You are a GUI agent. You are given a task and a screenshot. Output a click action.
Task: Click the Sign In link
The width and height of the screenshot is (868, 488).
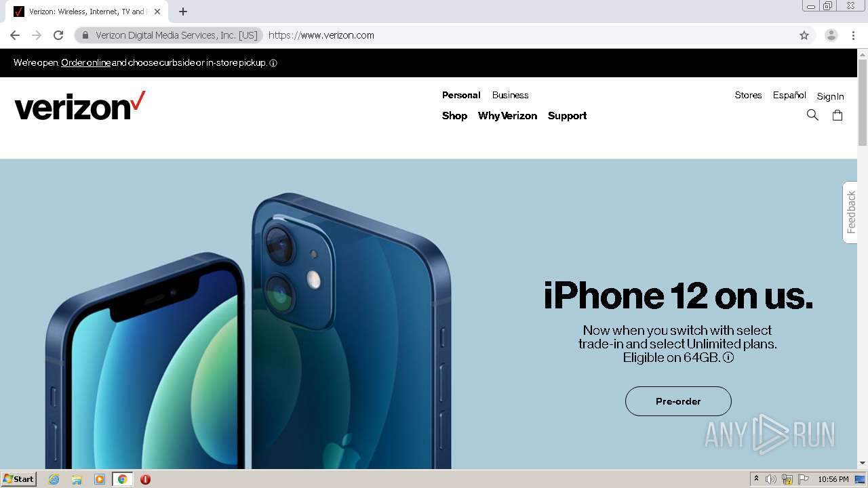830,96
